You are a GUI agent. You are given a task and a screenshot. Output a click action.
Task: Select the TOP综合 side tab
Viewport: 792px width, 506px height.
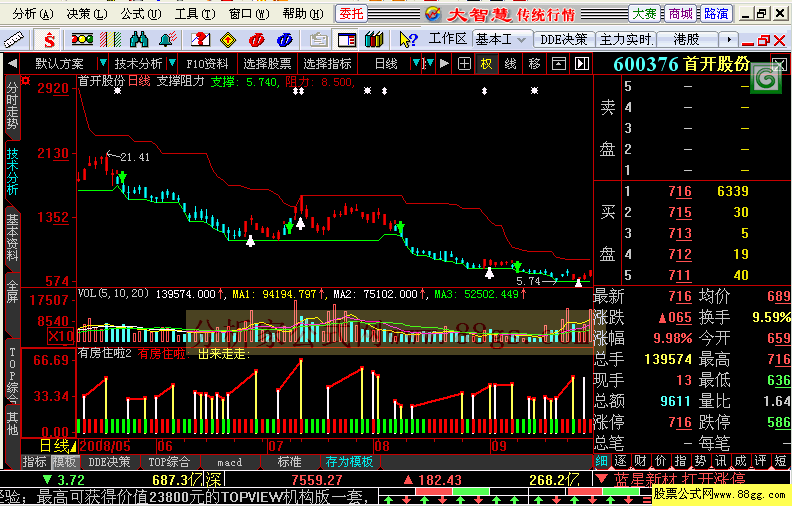click(x=13, y=373)
